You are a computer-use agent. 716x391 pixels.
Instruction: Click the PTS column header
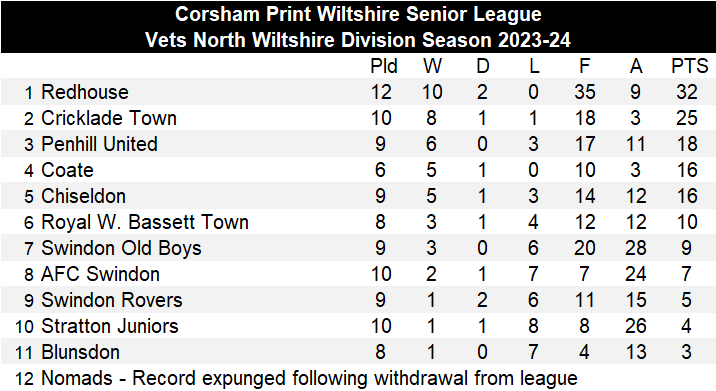pos(690,66)
